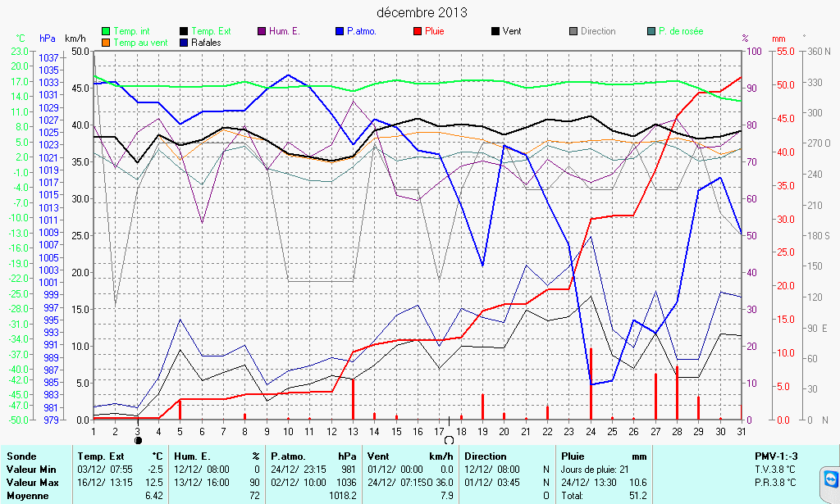Click the red Pluie legend swatch

pos(418,31)
